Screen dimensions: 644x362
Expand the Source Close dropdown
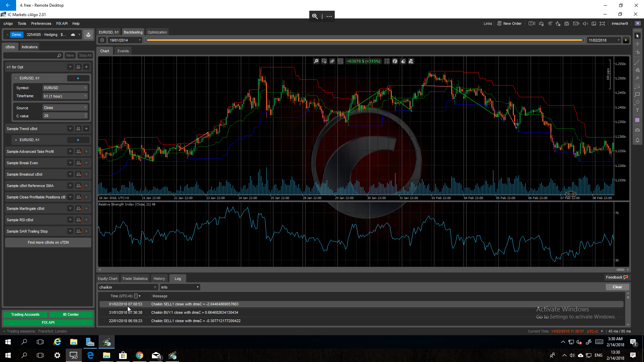pyautogui.click(x=65, y=108)
